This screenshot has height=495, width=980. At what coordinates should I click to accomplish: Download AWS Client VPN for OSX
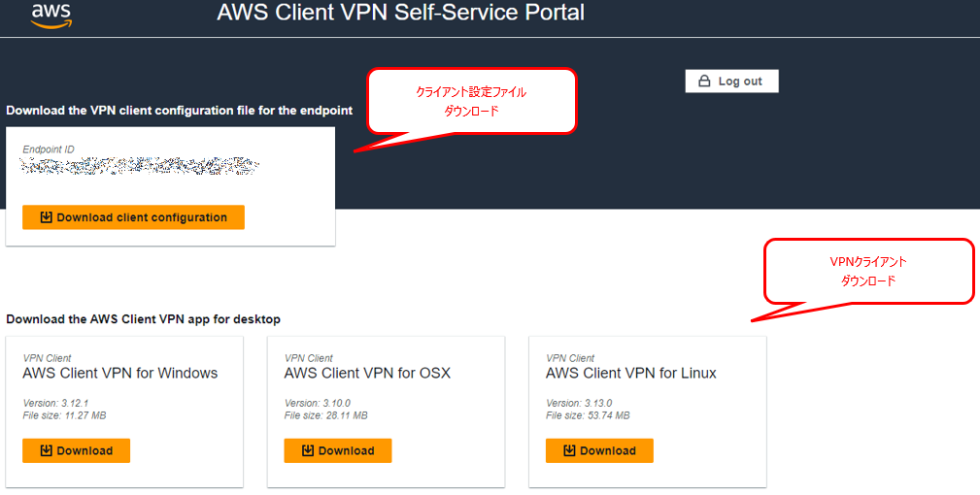(337, 450)
